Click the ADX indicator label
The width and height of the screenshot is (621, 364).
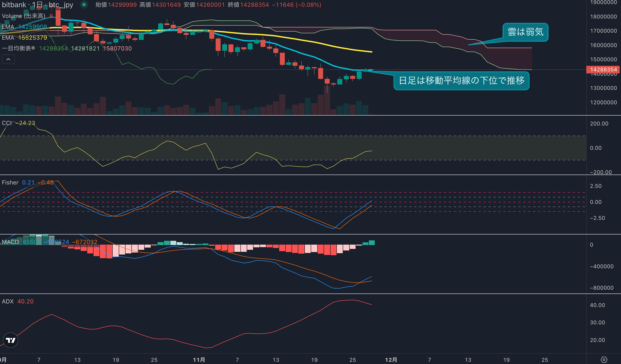pos(8,301)
